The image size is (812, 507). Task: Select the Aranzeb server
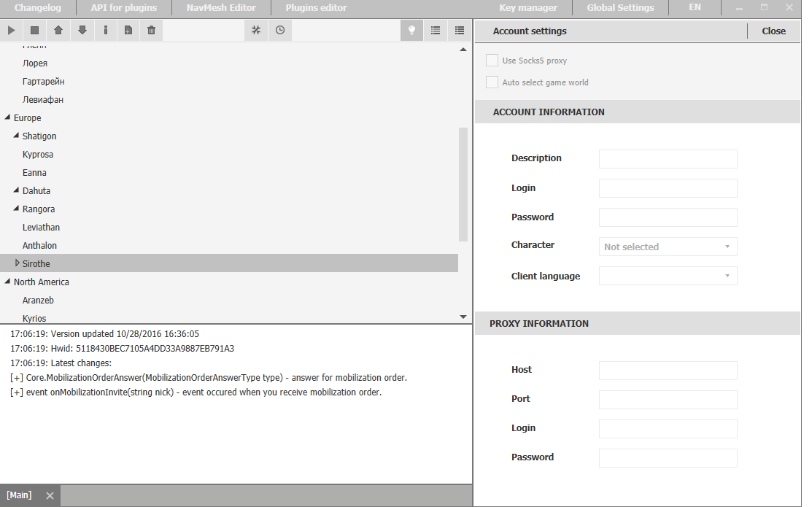tap(38, 300)
